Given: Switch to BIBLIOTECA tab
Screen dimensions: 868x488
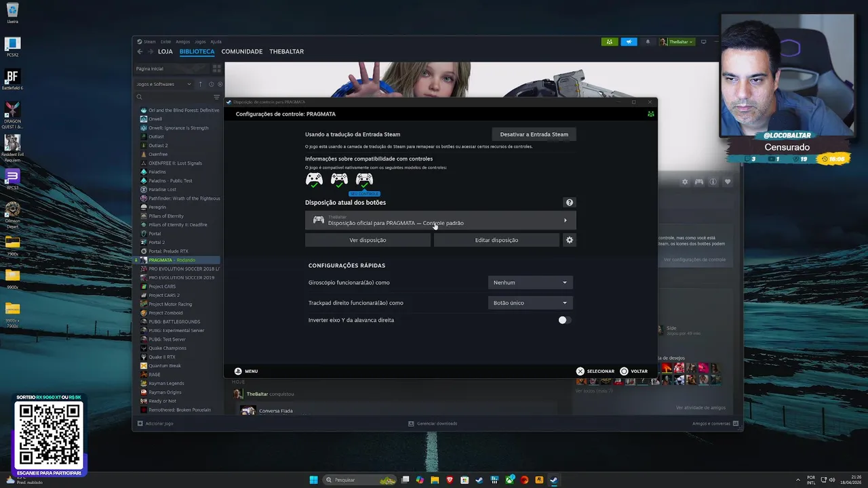Looking at the screenshot, I should tap(197, 52).
